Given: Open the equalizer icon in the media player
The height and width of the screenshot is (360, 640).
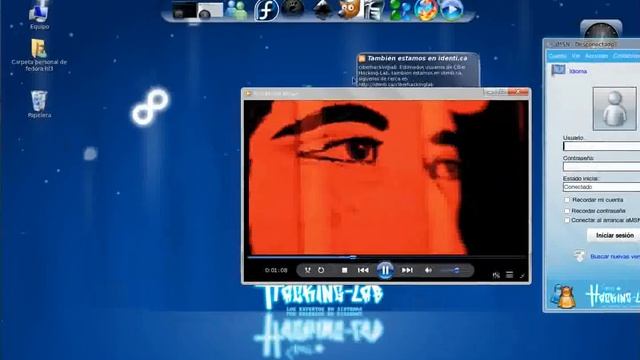Looking at the screenshot, I should tap(496, 276).
